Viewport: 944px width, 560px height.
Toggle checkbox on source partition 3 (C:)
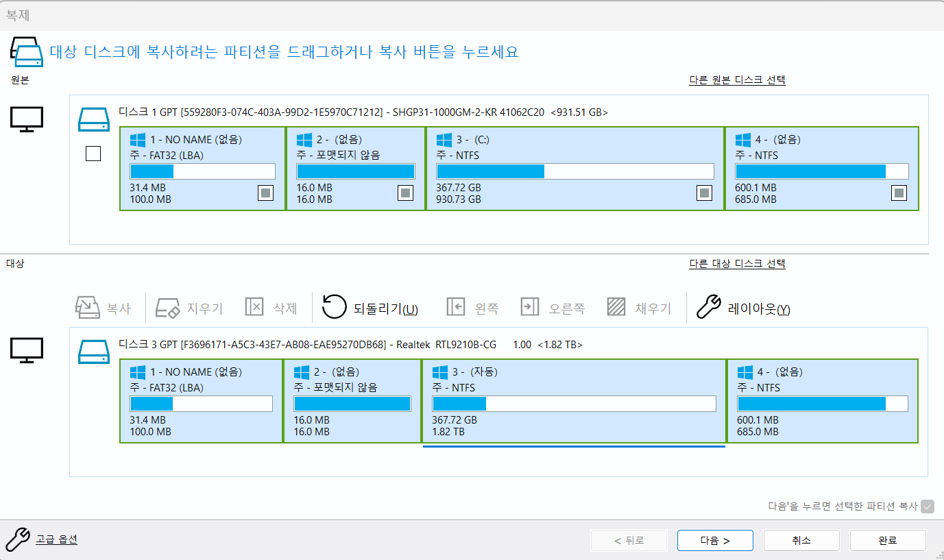[x=704, y=193]
